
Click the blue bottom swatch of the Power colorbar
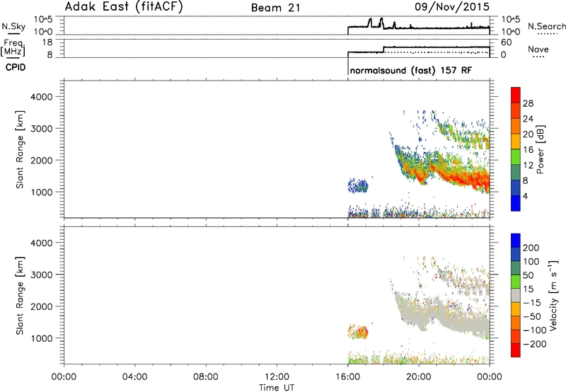point(516,203)
